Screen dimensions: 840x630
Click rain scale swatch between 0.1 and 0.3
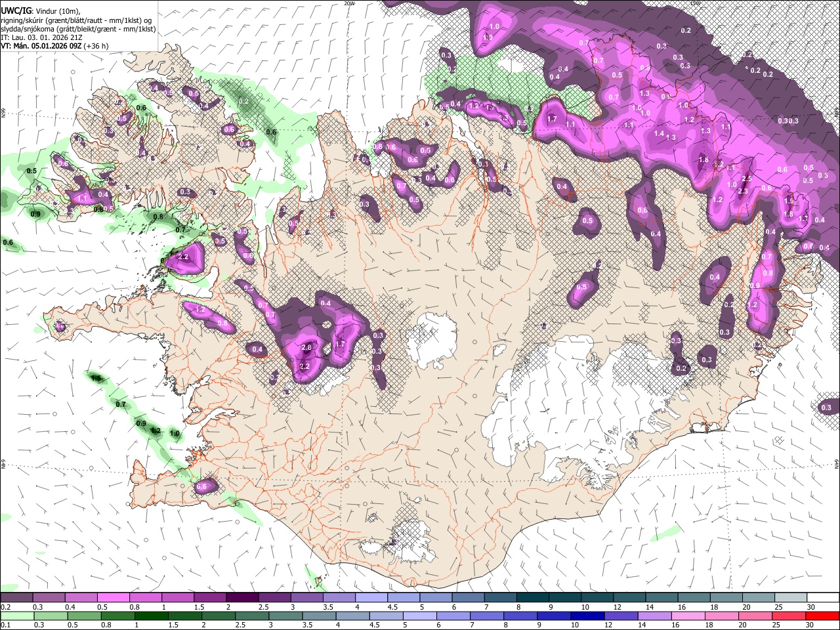click(16, 616)
